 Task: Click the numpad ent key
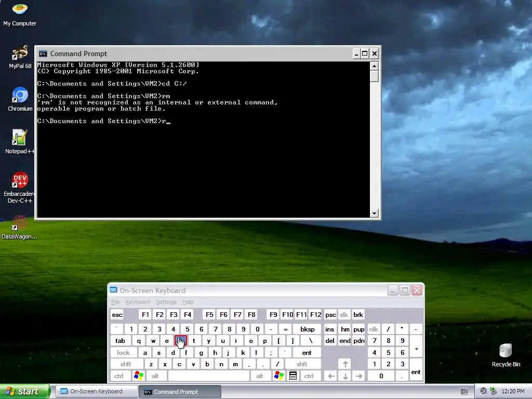(416, 370)
